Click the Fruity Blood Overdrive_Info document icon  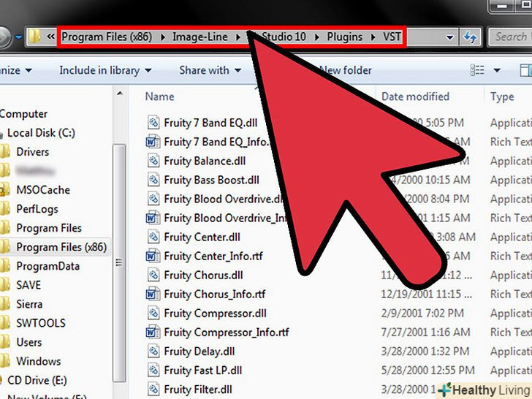[x=153, y=218]
